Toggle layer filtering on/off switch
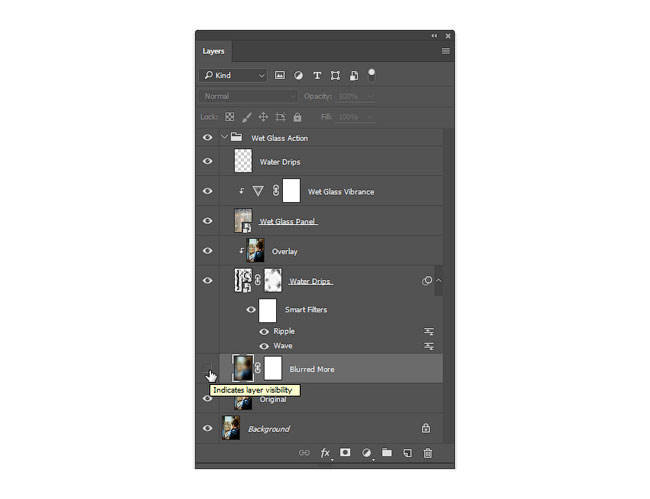Screen dimensions: 650x499 (371, 75)
